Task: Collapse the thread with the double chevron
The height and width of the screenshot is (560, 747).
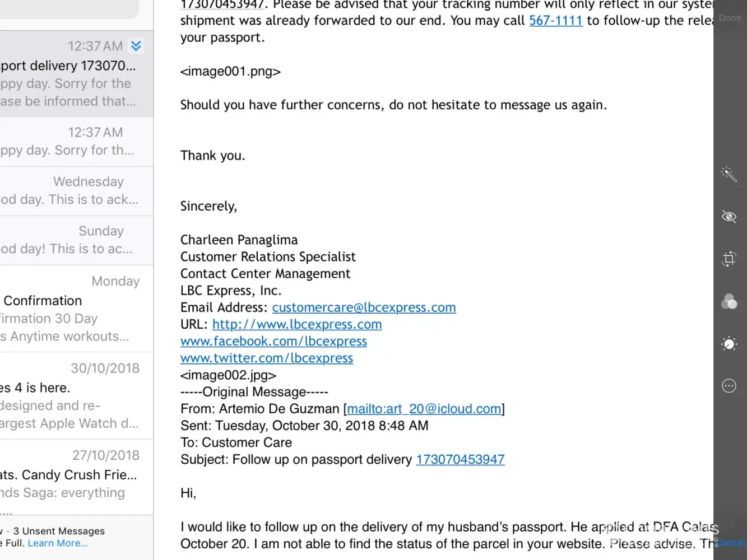Action: 136,46
